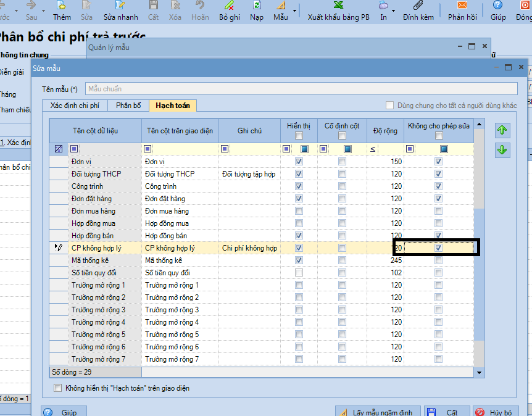532x416 pixels.
Task: Switch to Phân bổ tab
Action: point(128,106)
